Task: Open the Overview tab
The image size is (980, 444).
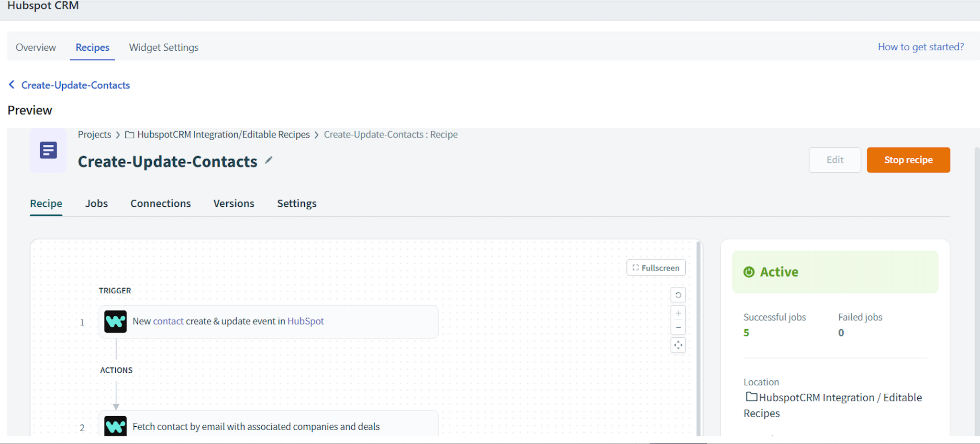Action: [x=36, y=47]
